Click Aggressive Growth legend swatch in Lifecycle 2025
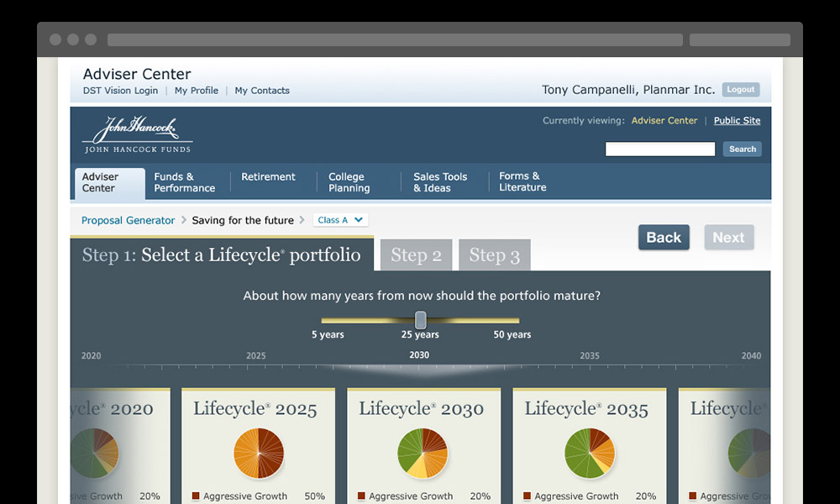The image size is (840, 504). coord(196,496)
